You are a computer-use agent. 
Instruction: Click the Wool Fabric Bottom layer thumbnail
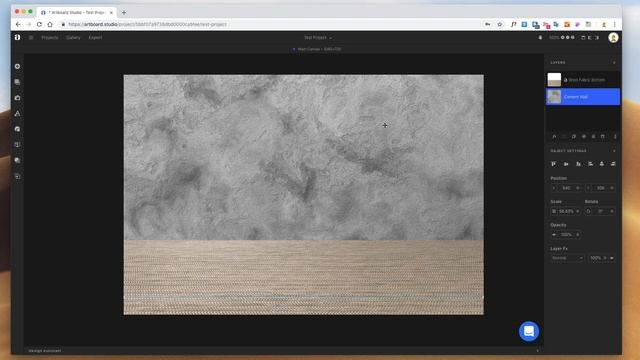[554, 80]
